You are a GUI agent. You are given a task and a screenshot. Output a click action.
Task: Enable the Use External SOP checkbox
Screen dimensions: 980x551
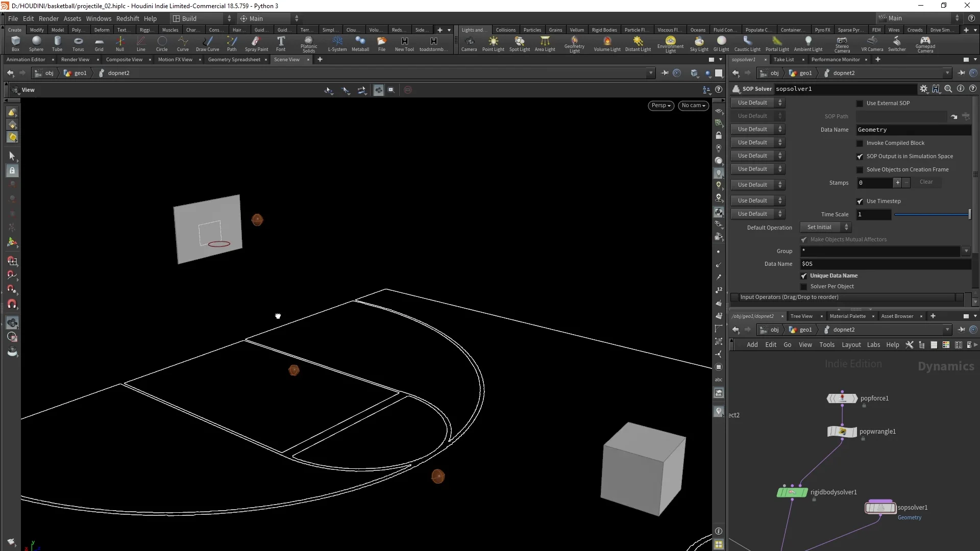tap(860, 103)
